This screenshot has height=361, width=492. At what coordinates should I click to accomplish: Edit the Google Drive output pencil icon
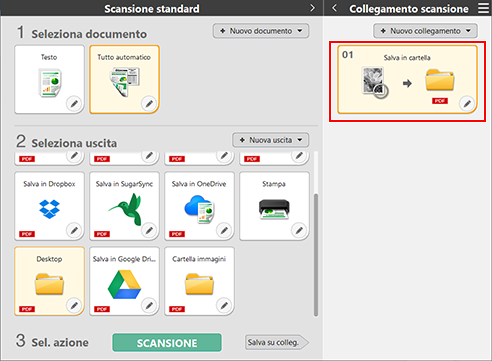[x=149, y=305]
